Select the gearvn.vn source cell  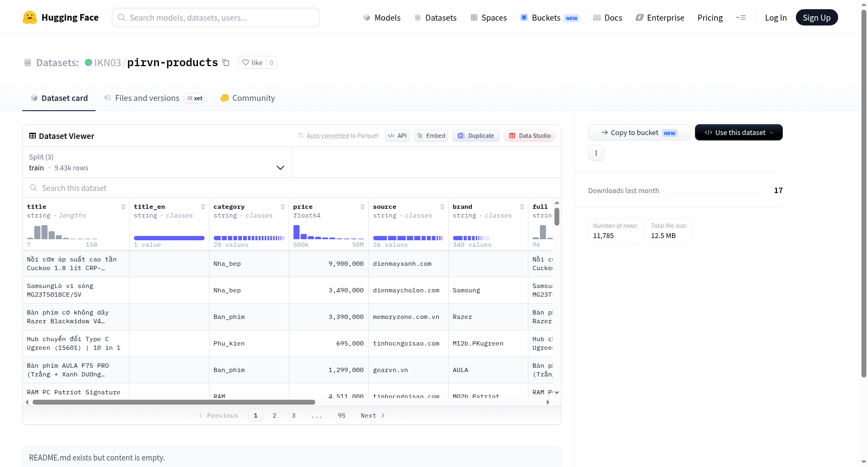(x=409, y=370)
